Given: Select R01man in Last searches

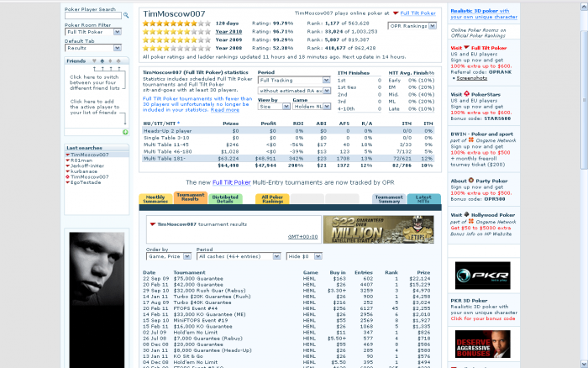Looking at the screenshot, I should 81,160.
